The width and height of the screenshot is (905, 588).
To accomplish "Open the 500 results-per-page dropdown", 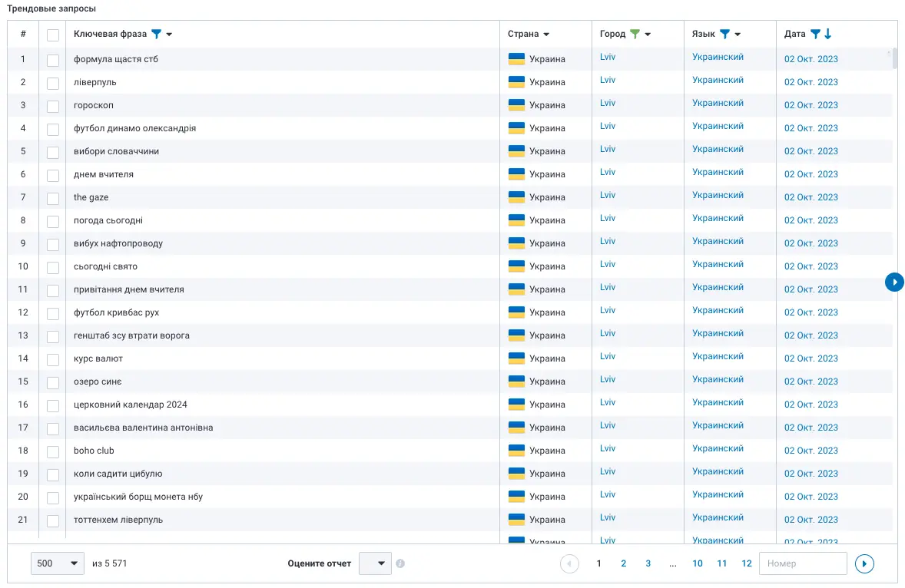I will click(x=57, y=563).
